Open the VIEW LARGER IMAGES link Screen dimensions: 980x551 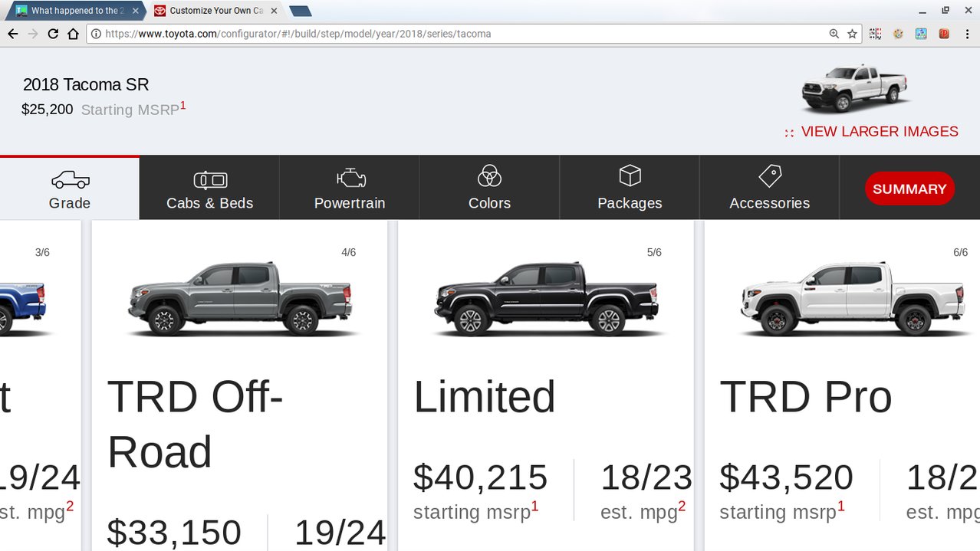tap(871, 132)
